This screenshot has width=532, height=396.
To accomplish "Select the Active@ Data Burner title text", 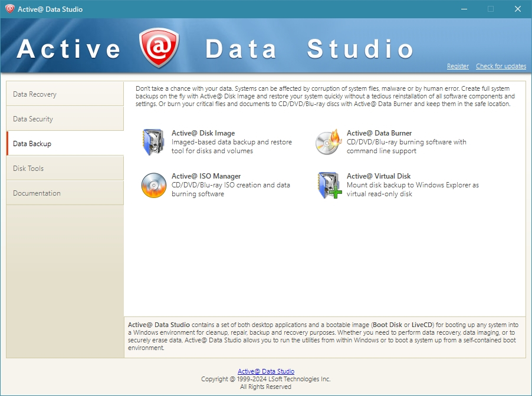I will pyautogui.click(x=379, y=133).
